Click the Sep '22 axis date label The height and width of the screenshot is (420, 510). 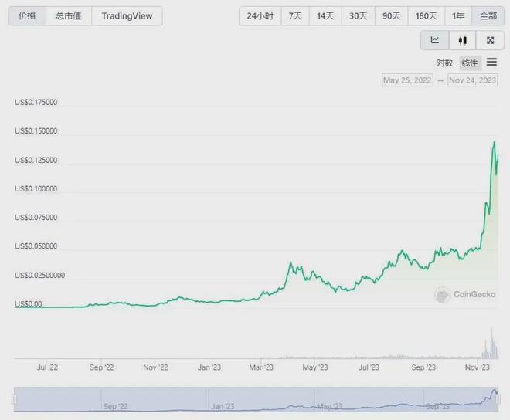click(101, 367)
